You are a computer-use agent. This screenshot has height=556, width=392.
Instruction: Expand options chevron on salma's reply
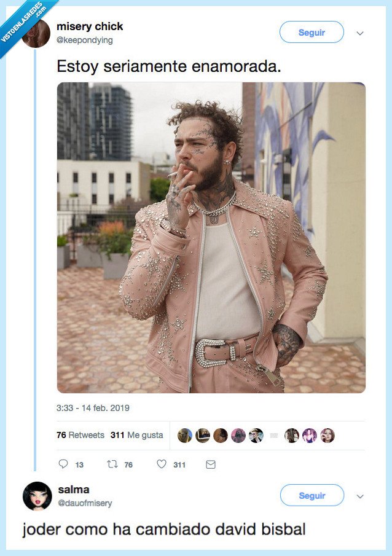point(360,496)
